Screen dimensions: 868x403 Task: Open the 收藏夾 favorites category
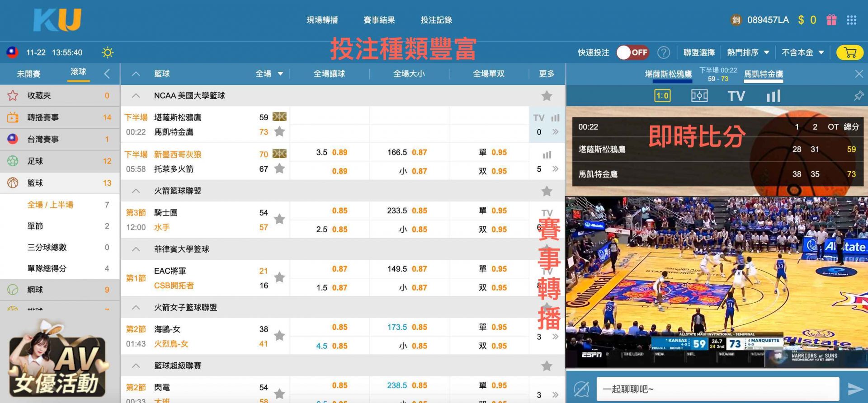(x=60, y=95)
